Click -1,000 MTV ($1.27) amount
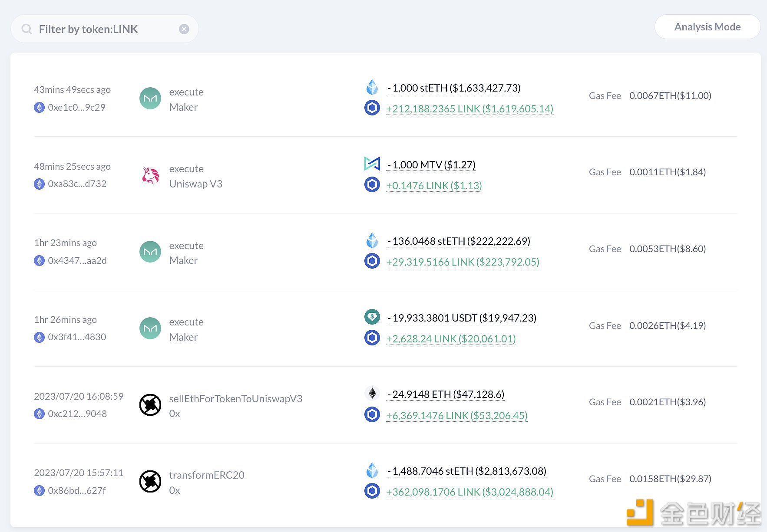 pyautogui.click(x=431, y=165)
